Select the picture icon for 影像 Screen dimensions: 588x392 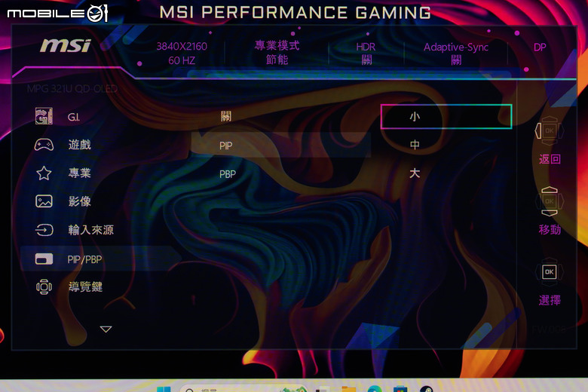44,201
